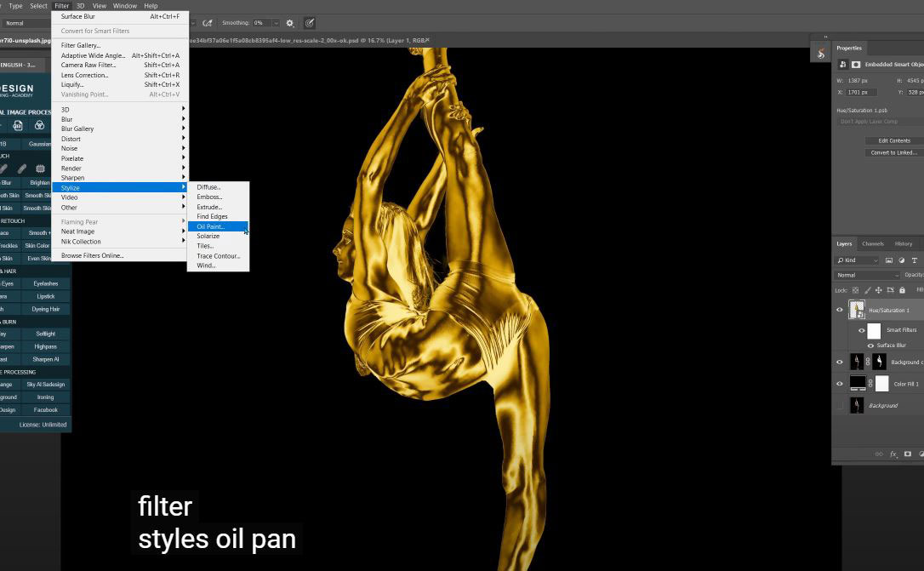Click the smart object icon in Properties panel

point(842,64)
